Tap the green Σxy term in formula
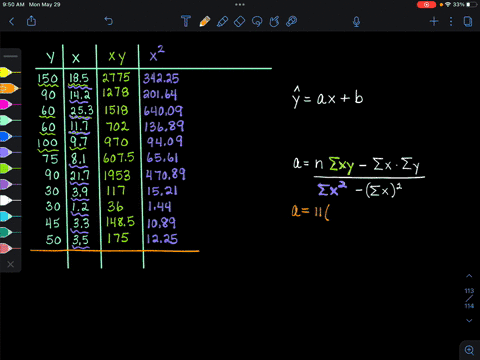This screenshot has width=480, height=360. [x=341, y=165]
